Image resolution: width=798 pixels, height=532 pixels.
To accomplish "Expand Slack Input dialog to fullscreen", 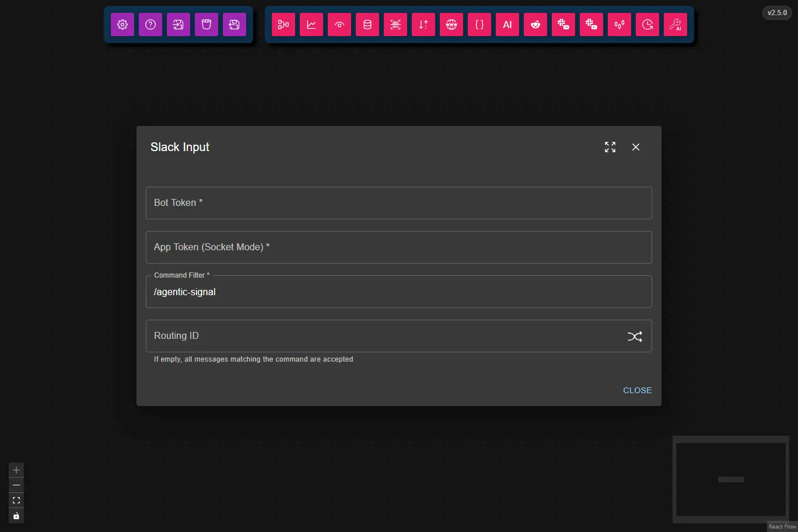I will [x=610, y=147].
